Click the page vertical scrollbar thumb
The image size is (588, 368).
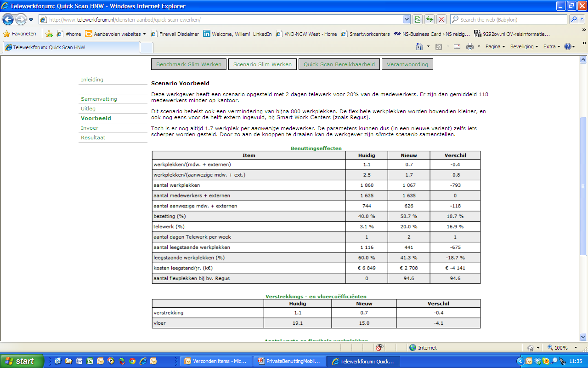[583, 186]
